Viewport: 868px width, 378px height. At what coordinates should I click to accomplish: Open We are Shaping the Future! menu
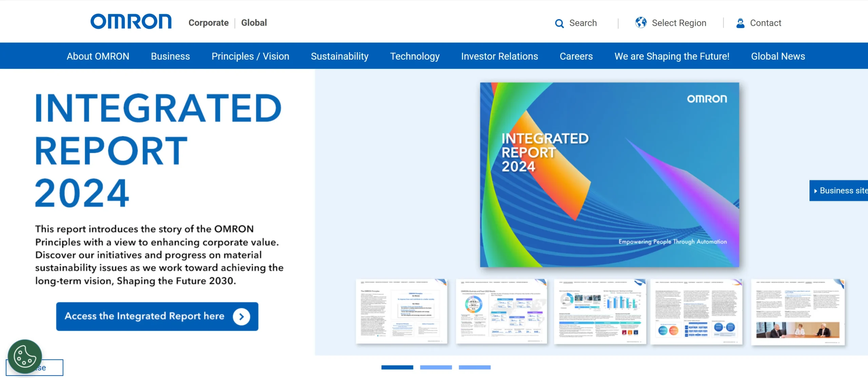(x=672, y=56)
